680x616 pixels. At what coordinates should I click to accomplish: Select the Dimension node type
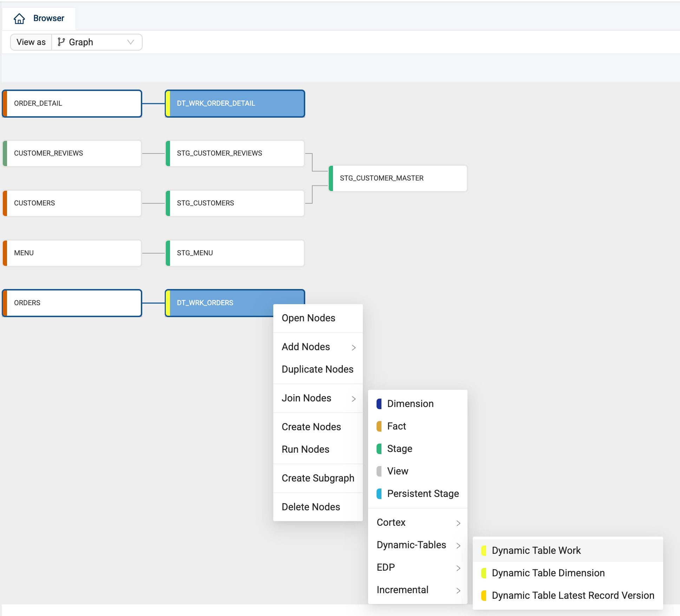[410, 404]
